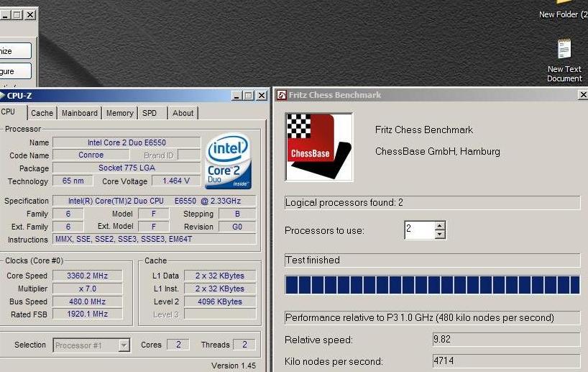Close the Fritz Chess Benchmark window

[583, 95]
